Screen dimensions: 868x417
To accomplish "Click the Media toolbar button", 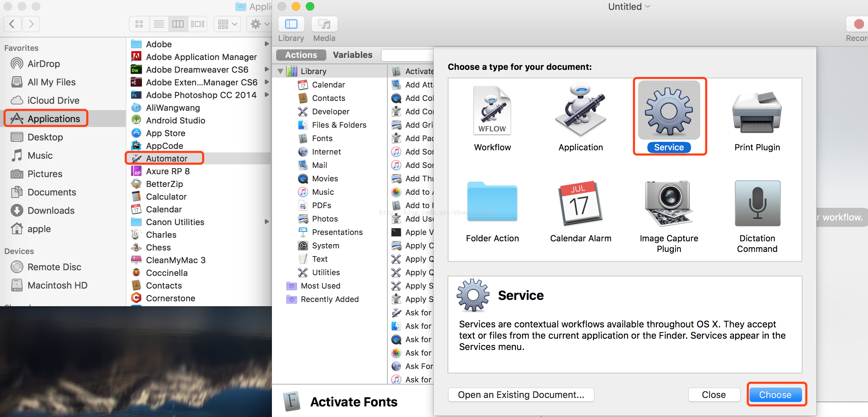I will [324, 25].
